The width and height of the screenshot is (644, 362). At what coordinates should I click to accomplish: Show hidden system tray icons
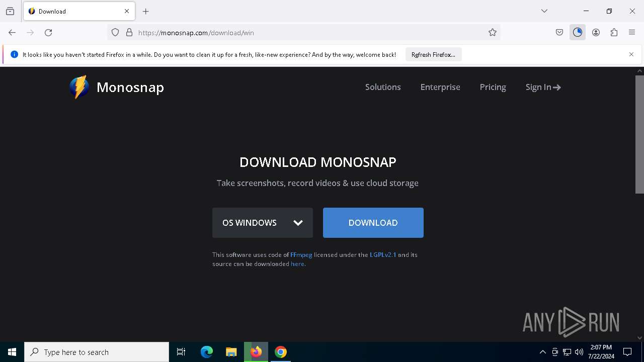tap(542, 352)
